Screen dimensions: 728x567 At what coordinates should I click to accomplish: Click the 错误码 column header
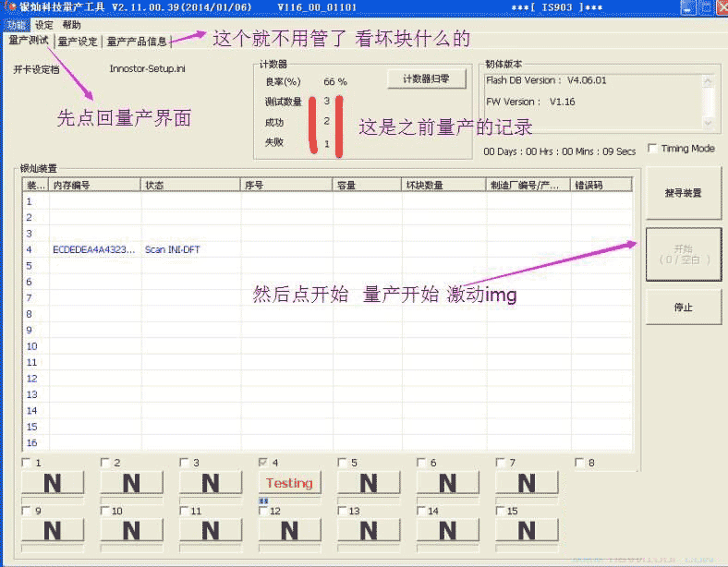(x=601, y=185)
